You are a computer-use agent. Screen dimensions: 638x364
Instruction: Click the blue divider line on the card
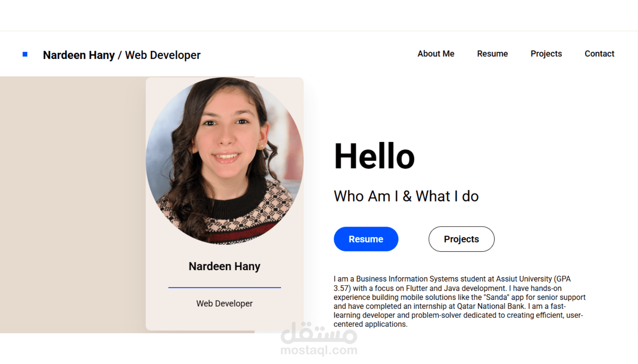pyautogui.click(x=224, y=288)
